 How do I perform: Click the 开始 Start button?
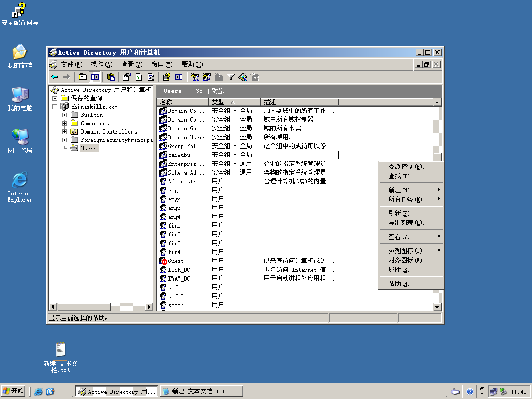(x=14, y=391)
